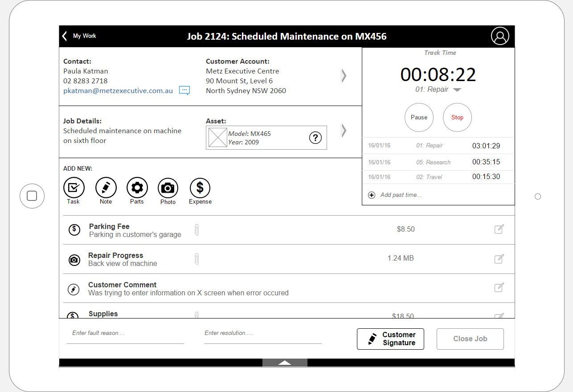Screen dimensions: 573x392
Task: Click the asset image placeholder thumbnail
Action: tap(217, 138)
